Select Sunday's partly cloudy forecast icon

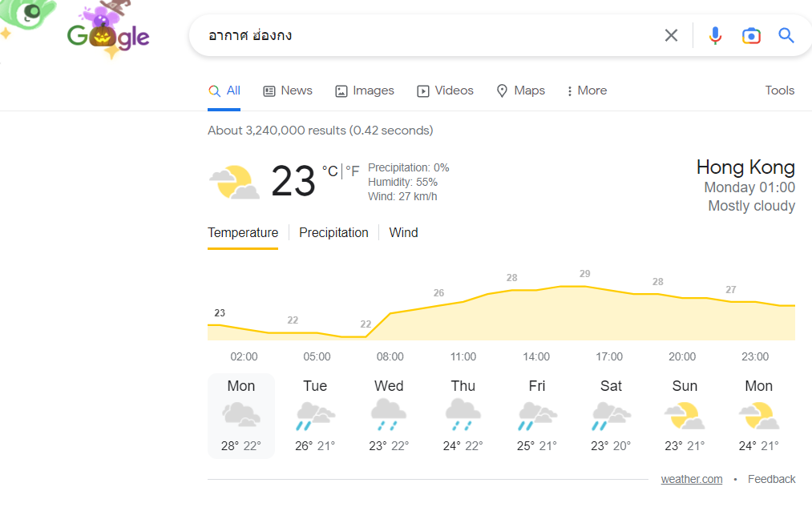[685, 416]
